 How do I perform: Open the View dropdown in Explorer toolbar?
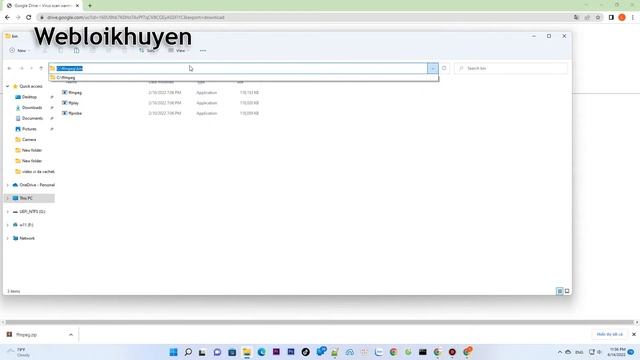coord(178,50)
